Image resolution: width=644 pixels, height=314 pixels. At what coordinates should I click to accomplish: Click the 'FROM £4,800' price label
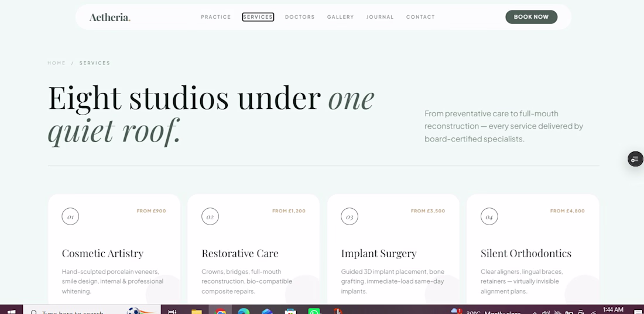pyautogui.click(x=568, y=211)
